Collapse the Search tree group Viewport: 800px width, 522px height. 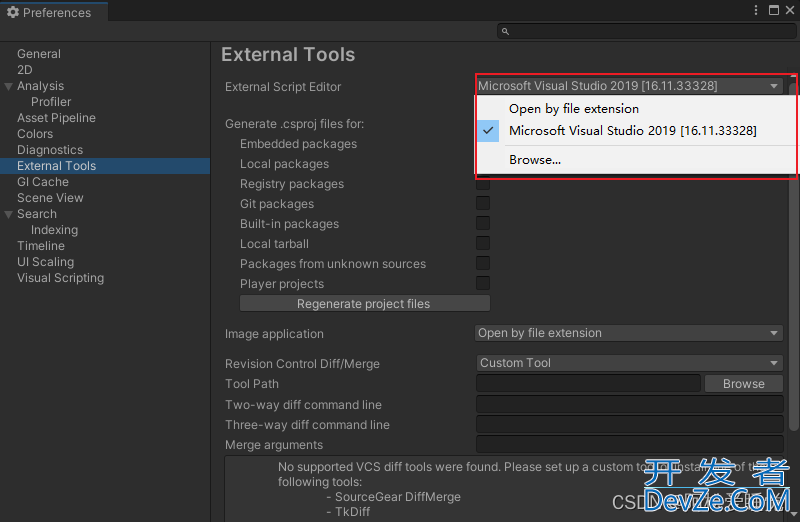[8, 214]
